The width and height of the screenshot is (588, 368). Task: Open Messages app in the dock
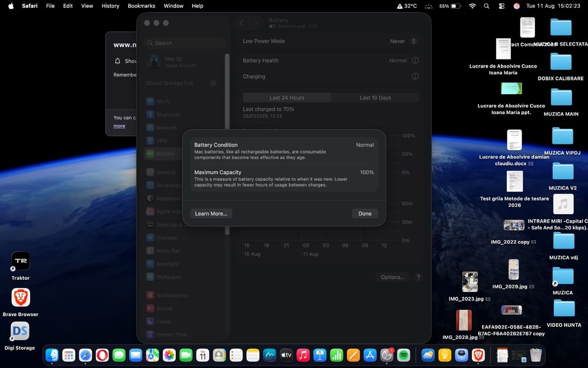pos(119,355)
